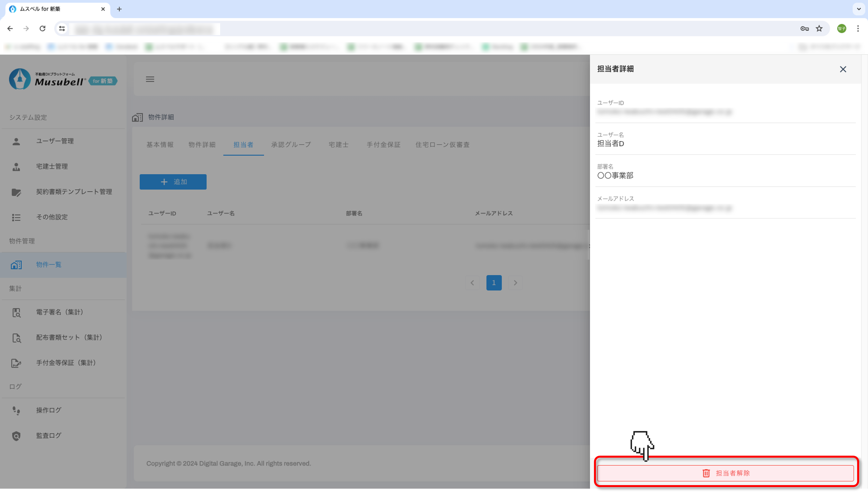Switch to the 承認グループ tab
The width and height of the screenshot is (868, 493).
point(291,145)
